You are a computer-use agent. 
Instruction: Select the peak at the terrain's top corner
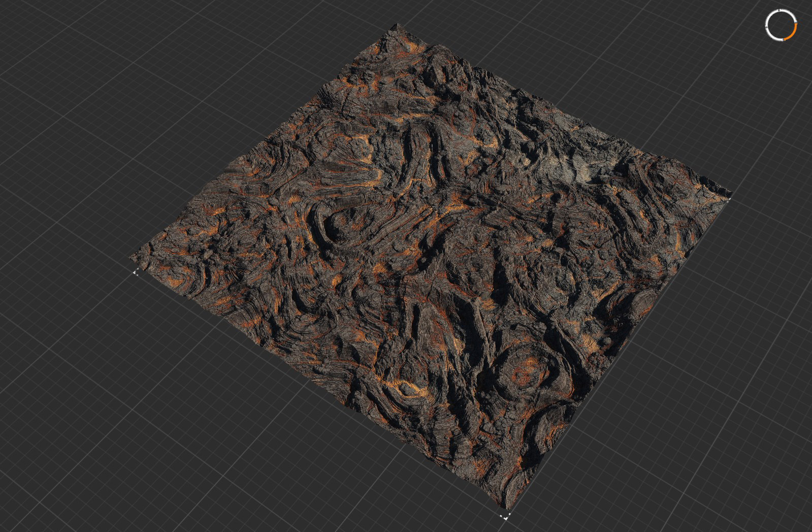click(397, 26)
